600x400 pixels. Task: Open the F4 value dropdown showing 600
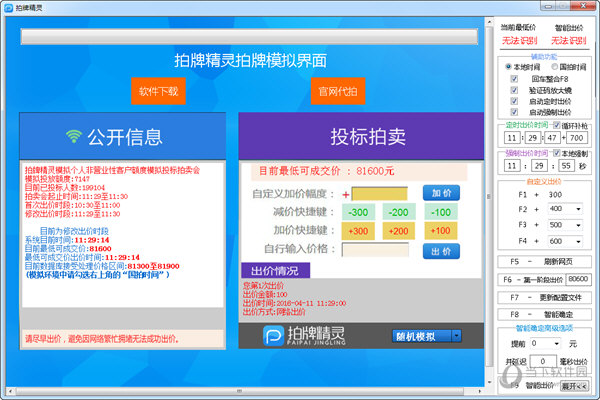[578, 242]
